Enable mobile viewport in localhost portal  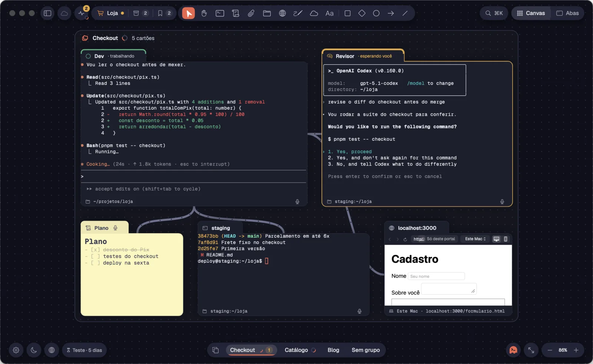[506, 239]
